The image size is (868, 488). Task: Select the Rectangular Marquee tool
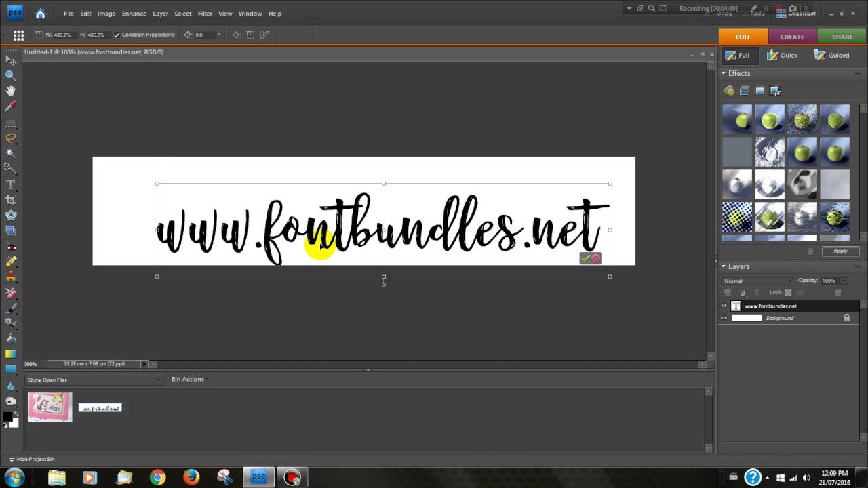[x=11, y=123]
